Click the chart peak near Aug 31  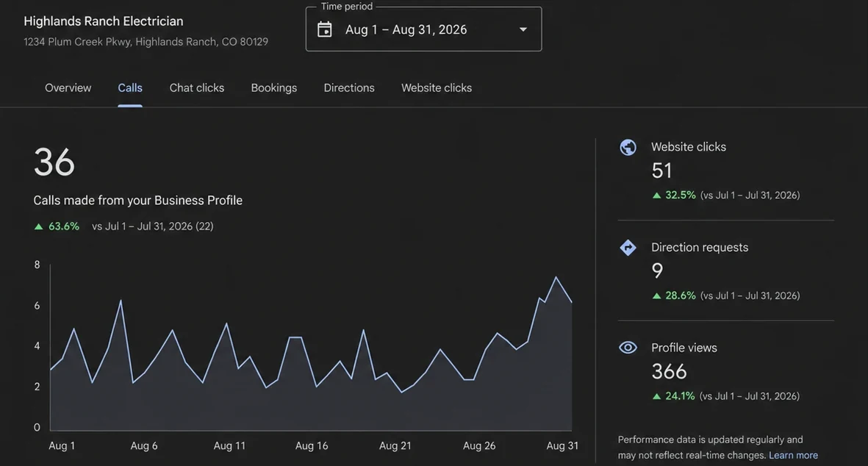[x=556, y=276]
